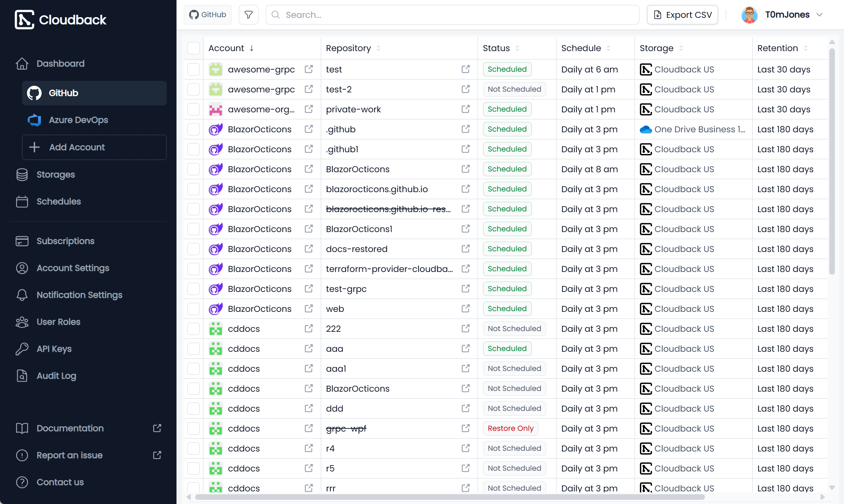Click the Storages database icon

[x=22, y=175]
